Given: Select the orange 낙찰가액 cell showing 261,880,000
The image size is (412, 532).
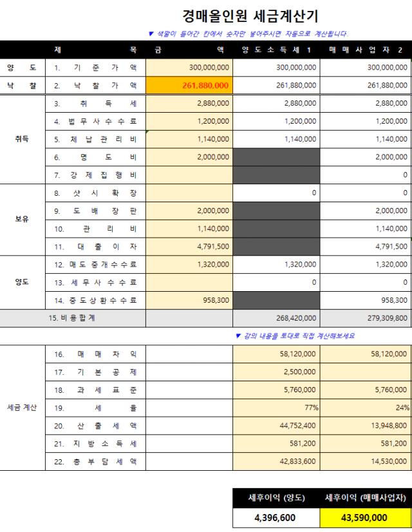Looking at the screenshot, I should tap(189, 85).
